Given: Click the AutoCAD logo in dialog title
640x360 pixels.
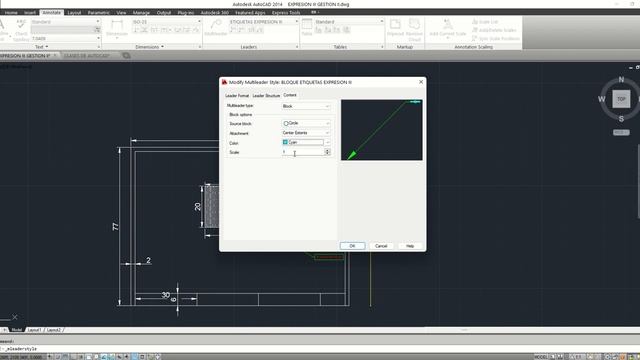Looking at the screenshot, I should click(224, 82).
